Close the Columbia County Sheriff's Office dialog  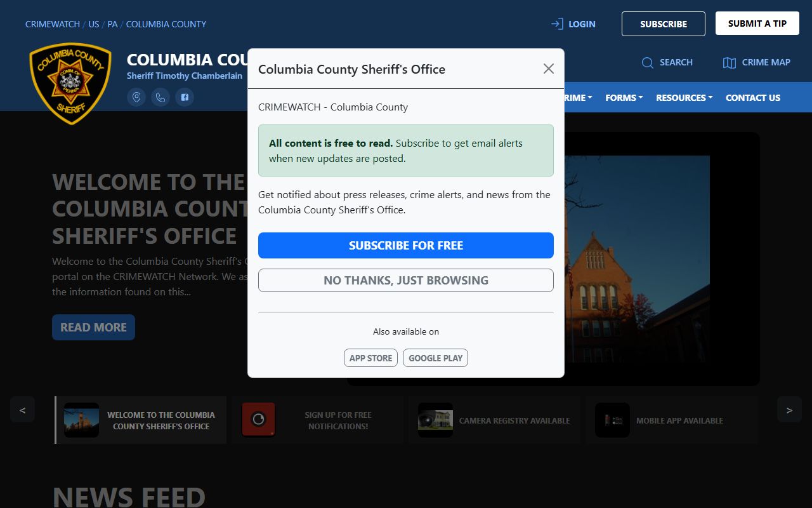[549, 69]
